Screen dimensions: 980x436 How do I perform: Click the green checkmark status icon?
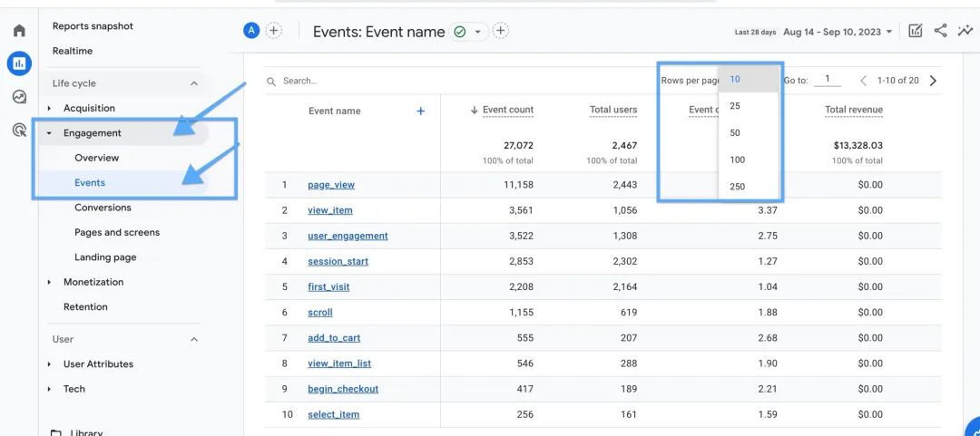[x=460, y=32]
